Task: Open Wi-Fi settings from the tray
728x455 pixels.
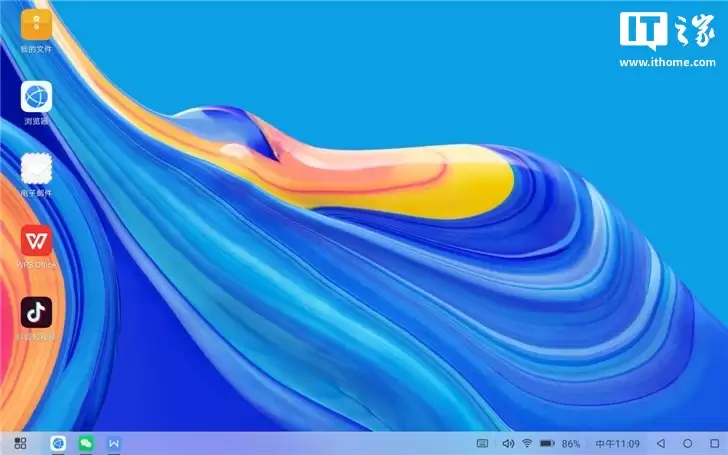Action: [527, 443]
